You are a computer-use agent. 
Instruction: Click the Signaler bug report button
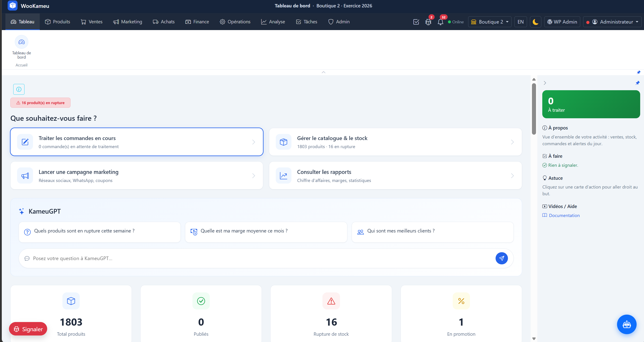coord(28,329)
